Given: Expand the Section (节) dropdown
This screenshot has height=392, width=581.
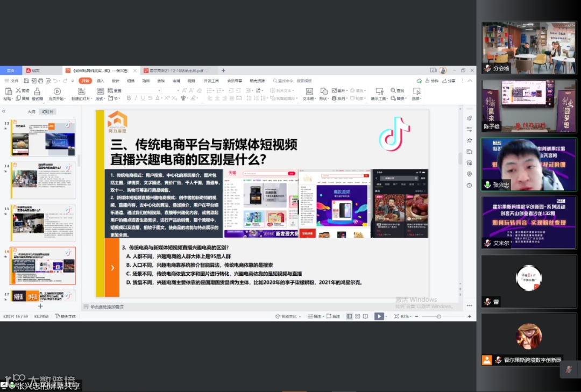Looking at the screenshot, I should (114, 98).
